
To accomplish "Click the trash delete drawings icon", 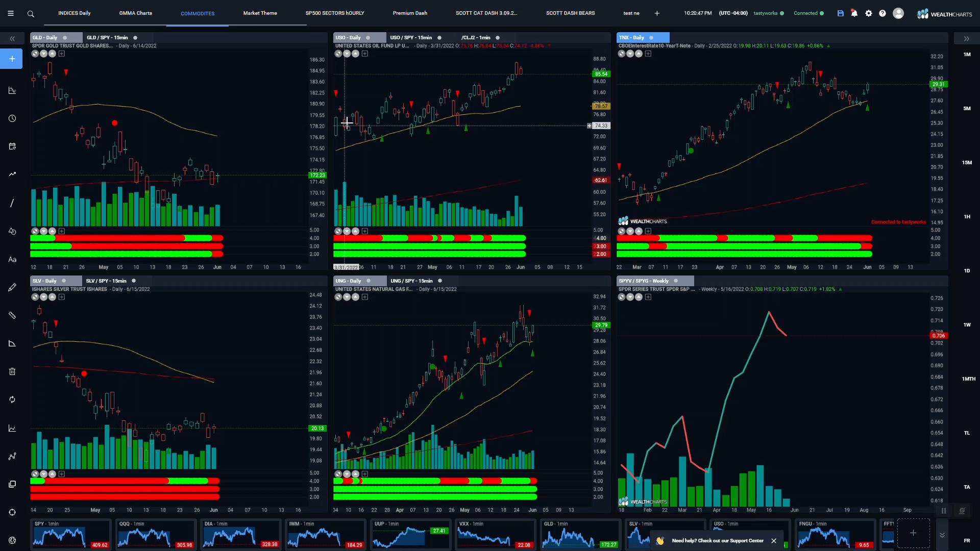I will pos(12,371).
